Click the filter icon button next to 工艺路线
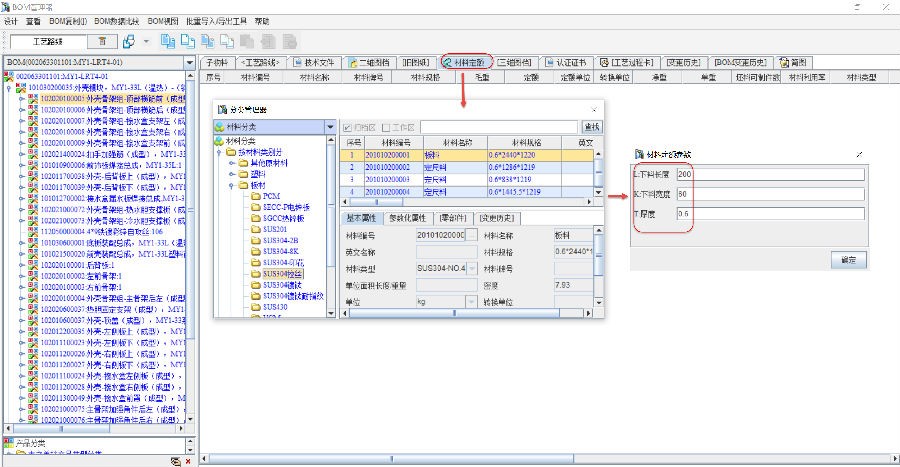 pyautogui.click(x=102, y=41)
